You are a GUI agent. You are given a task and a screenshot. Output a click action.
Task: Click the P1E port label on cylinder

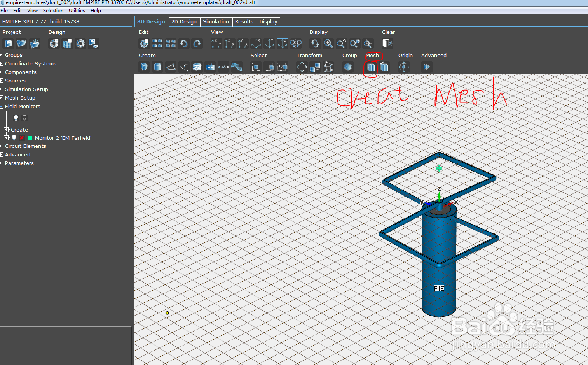(x=439, y=288)
